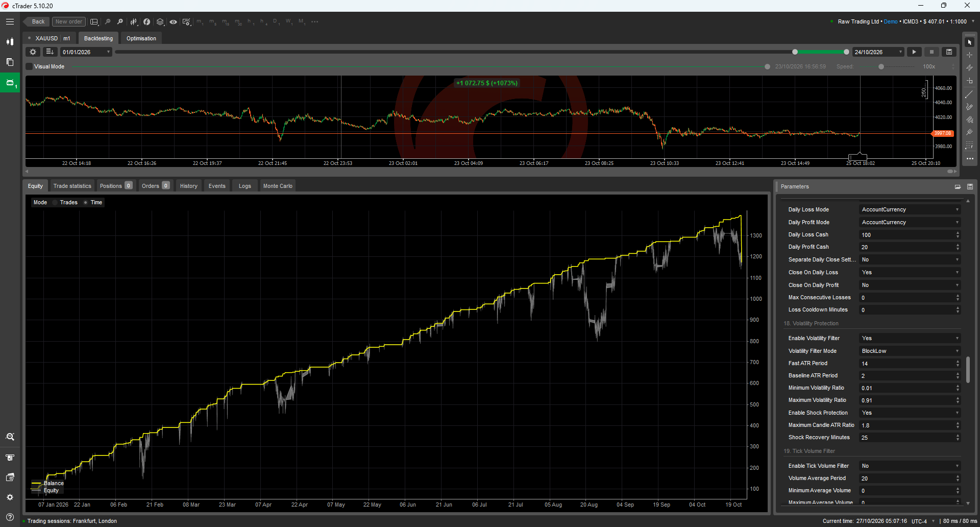980x527 pixels.
Task: Open sidebar settings gear
Action: coord(10,497)
